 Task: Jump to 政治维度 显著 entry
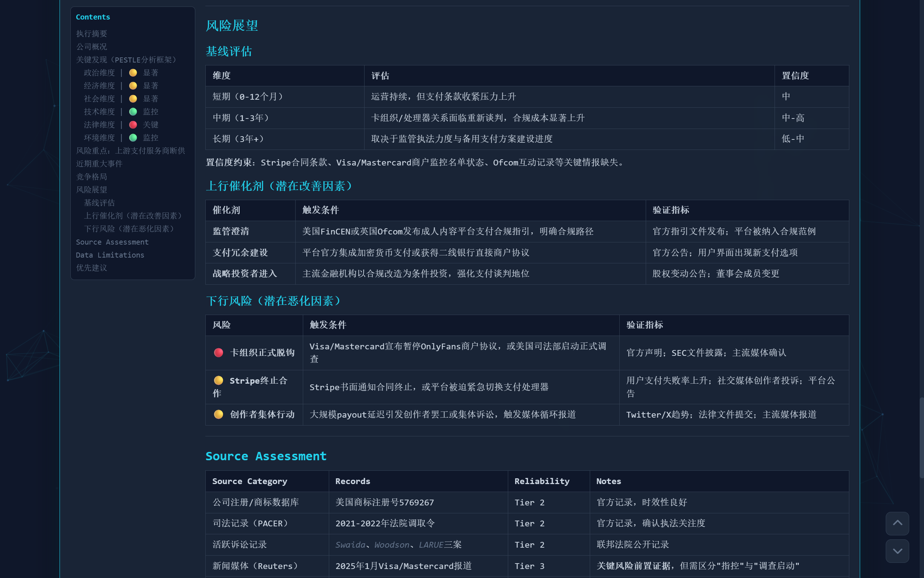click(x=121, y=73)
